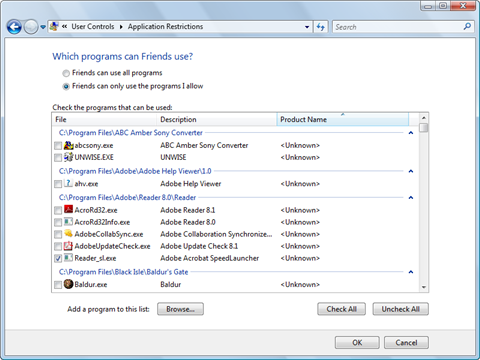Collapse the Baldur's Gate group
Viewport: 480px width, 360px height.
411,272
